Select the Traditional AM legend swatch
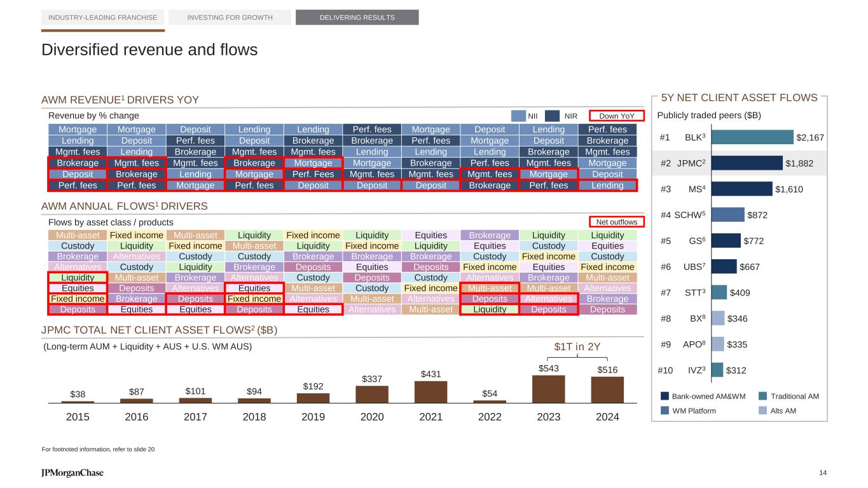The image size is (868, 488). coord(763,396)
